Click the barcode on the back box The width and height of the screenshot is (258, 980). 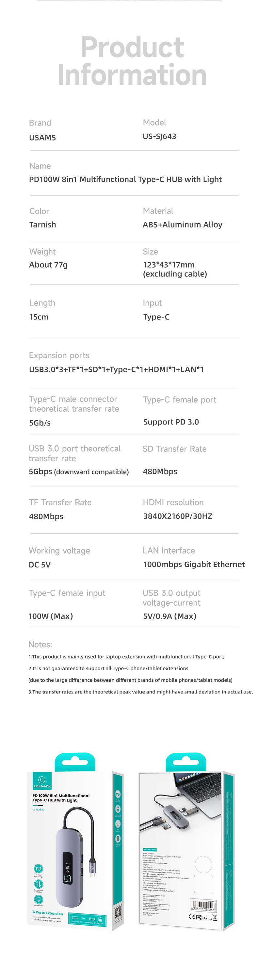(203, 905)
